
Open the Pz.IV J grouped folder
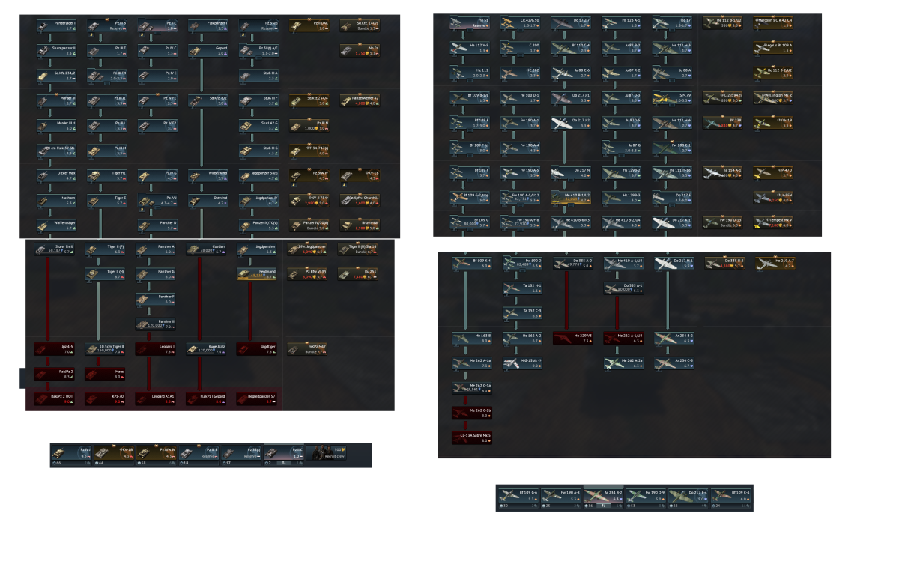point(158,200)
